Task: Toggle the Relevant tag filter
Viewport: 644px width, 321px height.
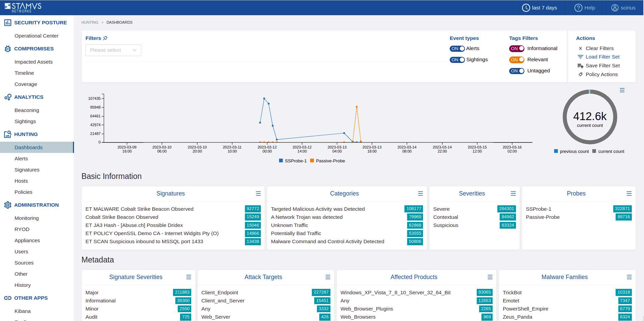Action: (x=517, y=60)
